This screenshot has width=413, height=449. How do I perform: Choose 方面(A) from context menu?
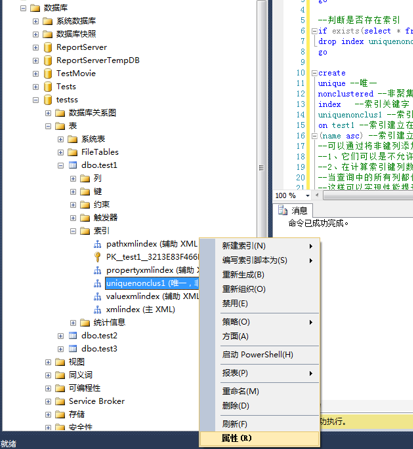[268, 336]
